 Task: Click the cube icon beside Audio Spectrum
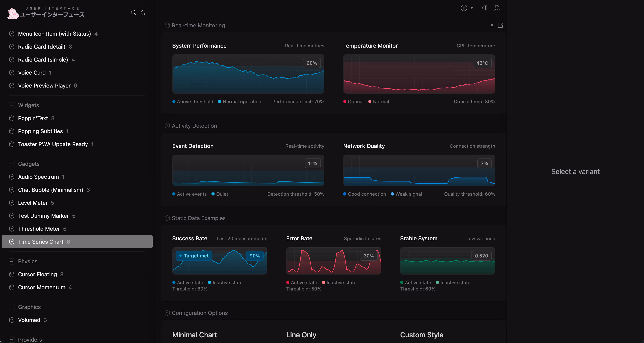[12, 177]
